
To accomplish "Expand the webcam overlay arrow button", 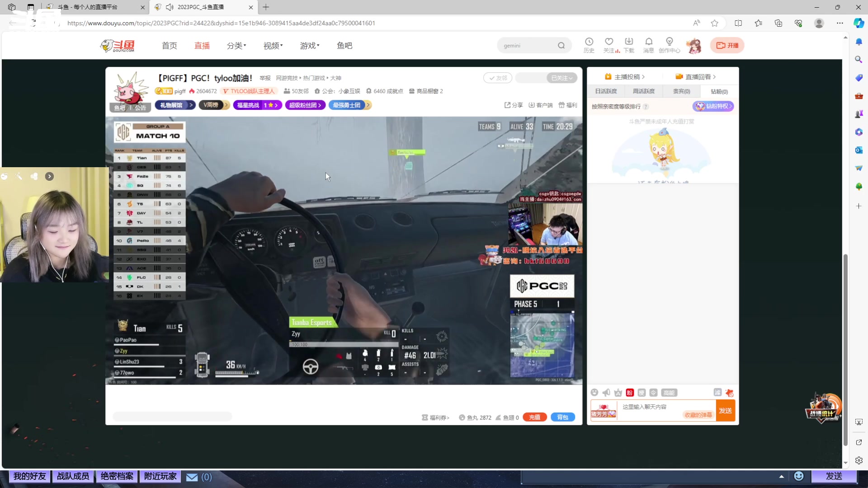I will tap(49, 177).
